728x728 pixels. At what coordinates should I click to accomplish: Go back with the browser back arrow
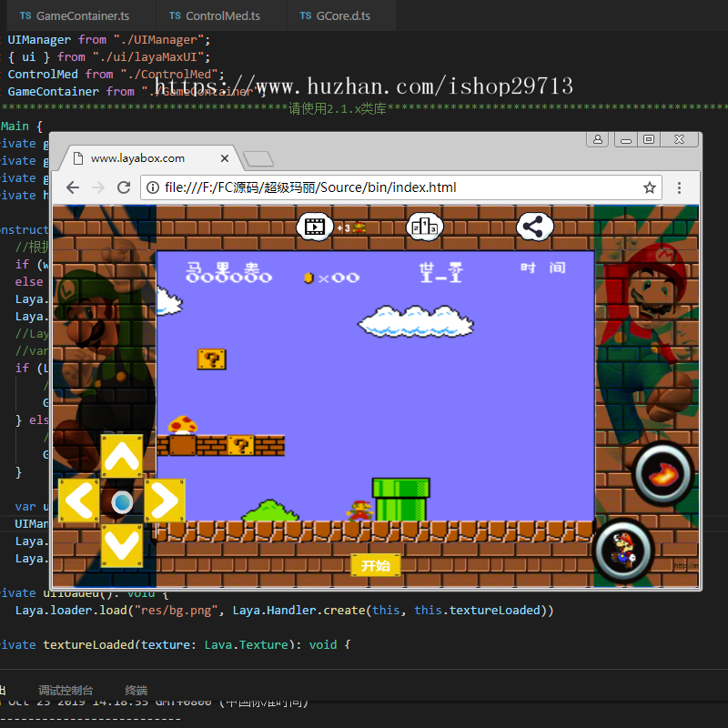(x=72, y=188)
